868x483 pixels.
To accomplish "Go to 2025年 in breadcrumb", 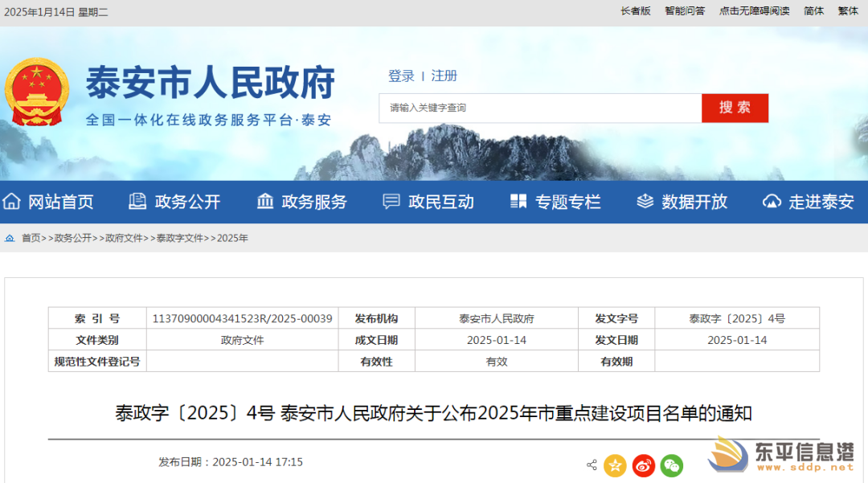I will click(232, 238).
